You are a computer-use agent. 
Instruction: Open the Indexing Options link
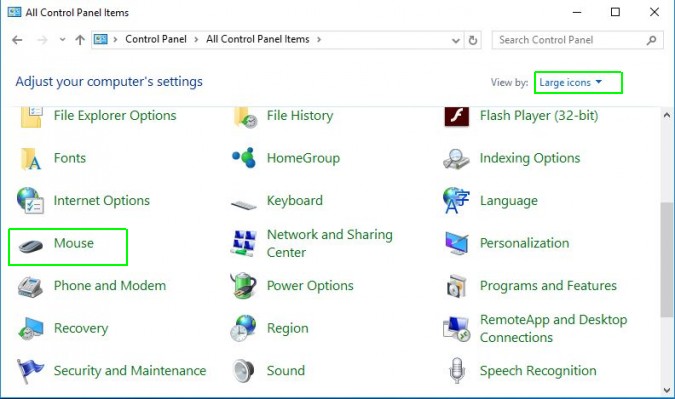(x=530, y=158)
